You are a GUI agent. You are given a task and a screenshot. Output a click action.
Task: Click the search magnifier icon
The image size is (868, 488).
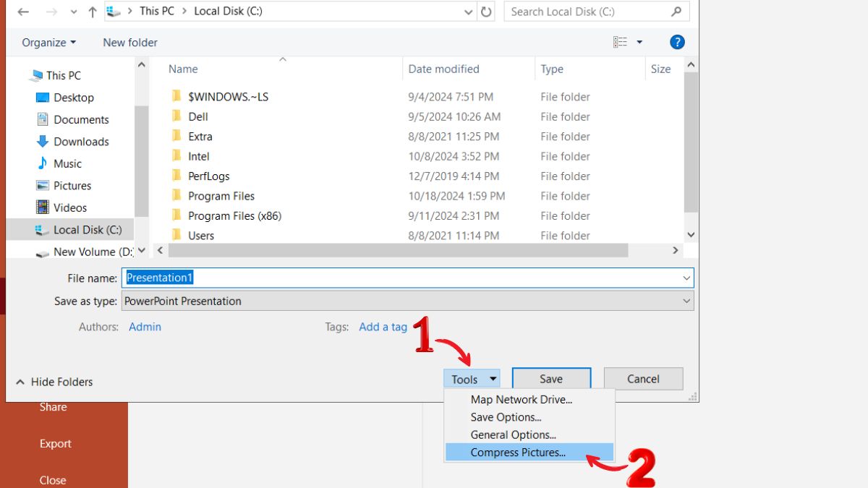[x=676, y=12]
